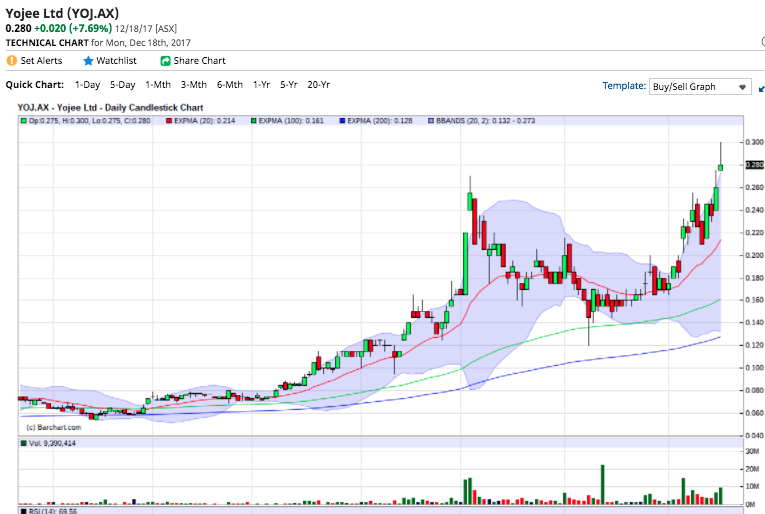The height and width of the screenshot is (514, 765).
Task: Select the 6-Mth quick chart
Action: [230, 85]
